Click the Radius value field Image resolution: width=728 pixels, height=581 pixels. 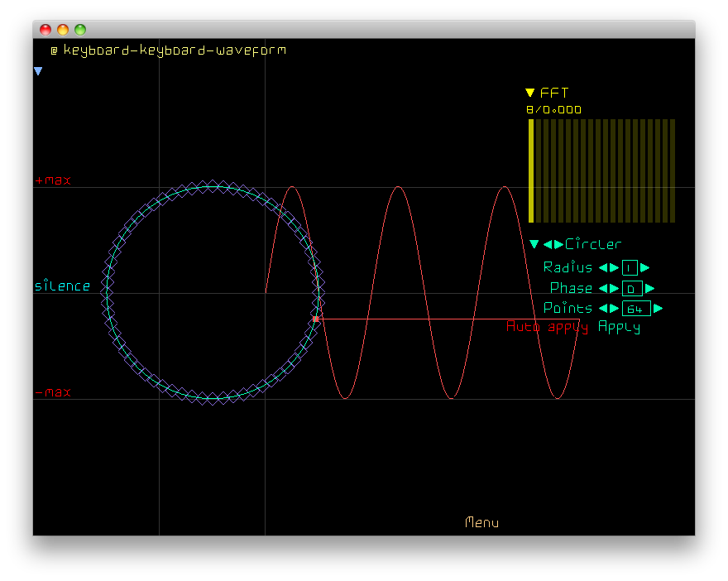(x=630, y=267)
